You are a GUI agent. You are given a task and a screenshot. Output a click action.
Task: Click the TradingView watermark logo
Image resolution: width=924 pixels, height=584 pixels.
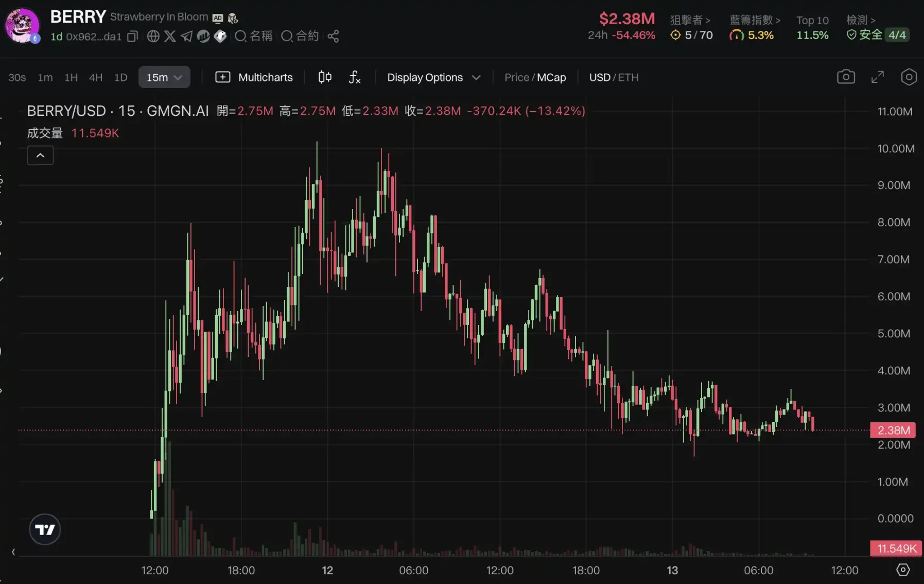click(x=45, y=529)
